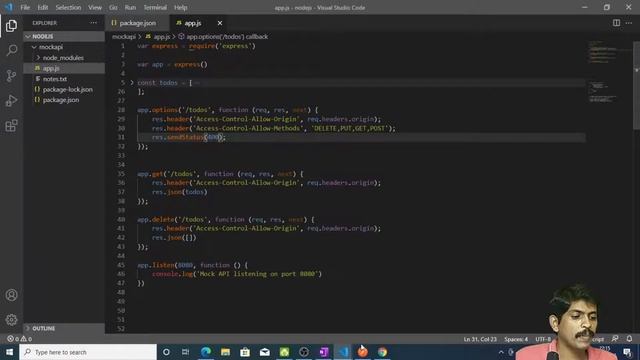Click 'DELETE,PUT,GET,POST' string on line 30
This screenshot has height=360, width=640.
click(349, 128)
